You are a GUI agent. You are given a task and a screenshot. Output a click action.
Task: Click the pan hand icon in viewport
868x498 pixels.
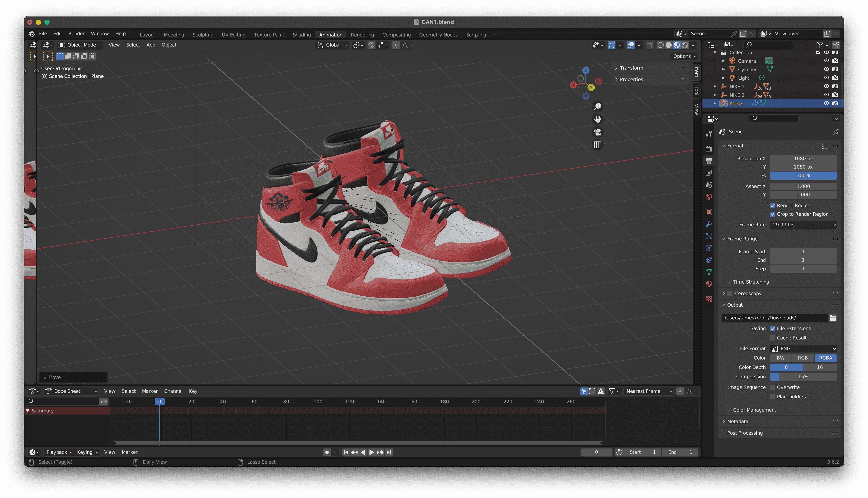597,119
